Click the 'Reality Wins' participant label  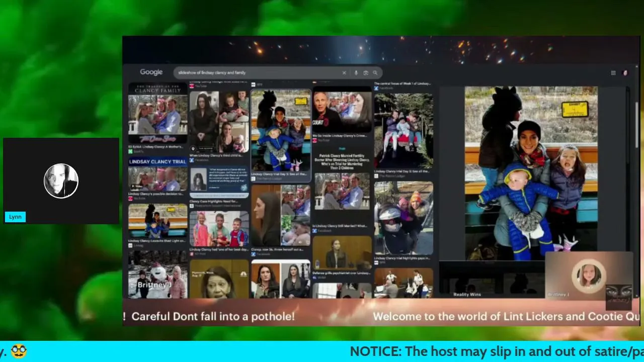tap(467, 295)
